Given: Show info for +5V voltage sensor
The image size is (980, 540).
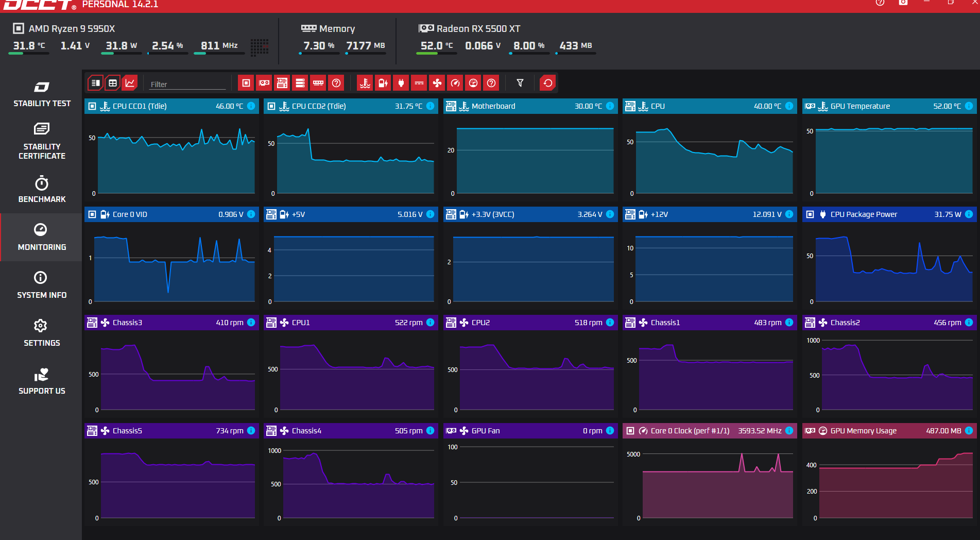Looking at the screenshot, I should 431,214.
